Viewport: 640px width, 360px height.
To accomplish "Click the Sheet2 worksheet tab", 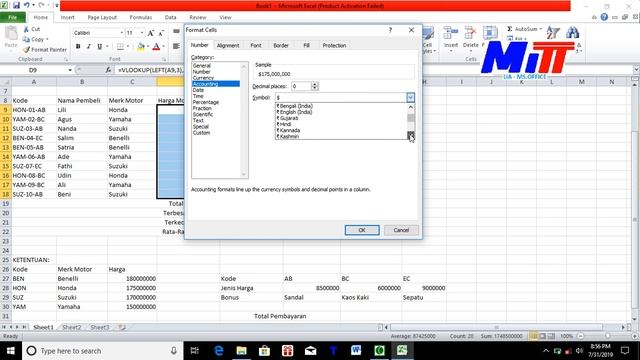I will coord(72,327).
